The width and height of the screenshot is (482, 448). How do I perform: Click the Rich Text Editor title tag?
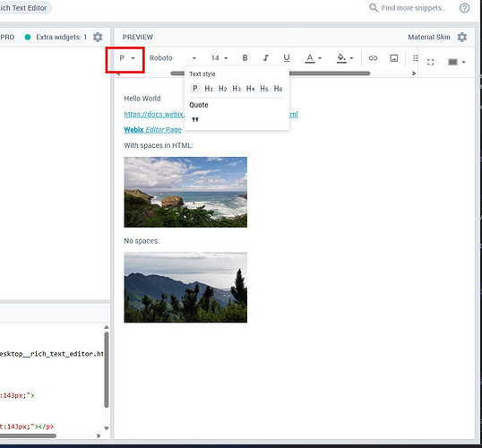coord(23,8)
